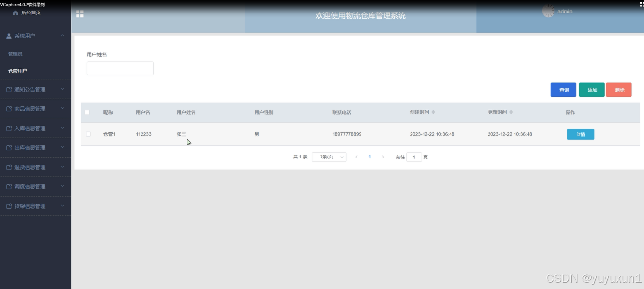Open details with the 详情 button
Screen dimensions: 644x289
(580, 134)
